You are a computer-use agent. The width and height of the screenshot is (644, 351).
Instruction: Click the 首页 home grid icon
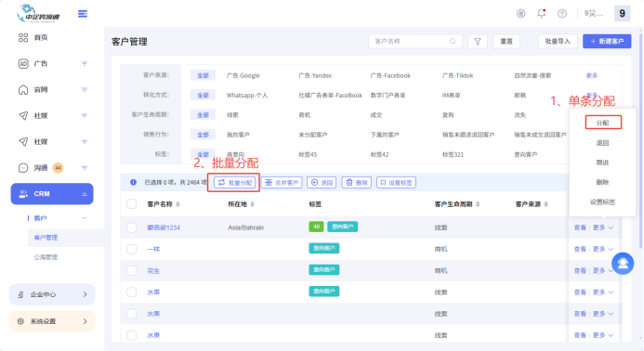click(23, 38)
